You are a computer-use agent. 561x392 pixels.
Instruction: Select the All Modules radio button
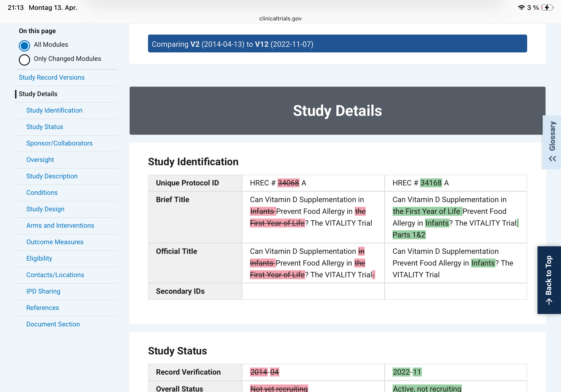[x=24, y=45]
